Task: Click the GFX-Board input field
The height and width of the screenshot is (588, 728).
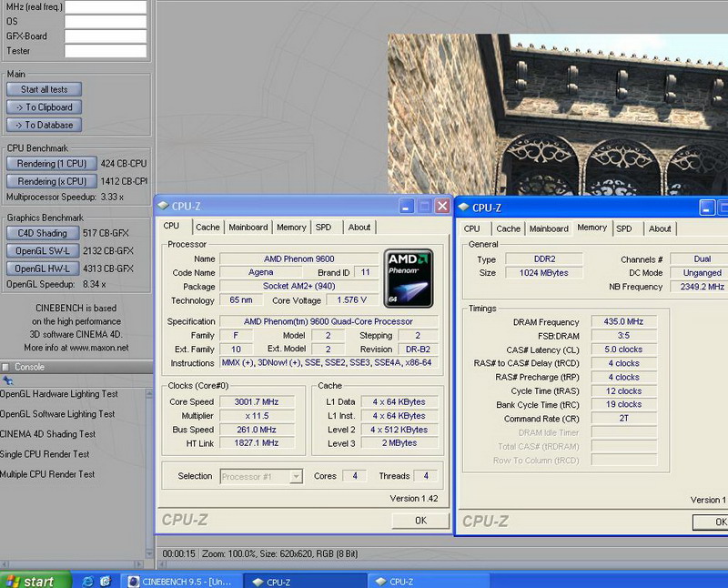Action: pyautogui.click(x=106, y=36)
